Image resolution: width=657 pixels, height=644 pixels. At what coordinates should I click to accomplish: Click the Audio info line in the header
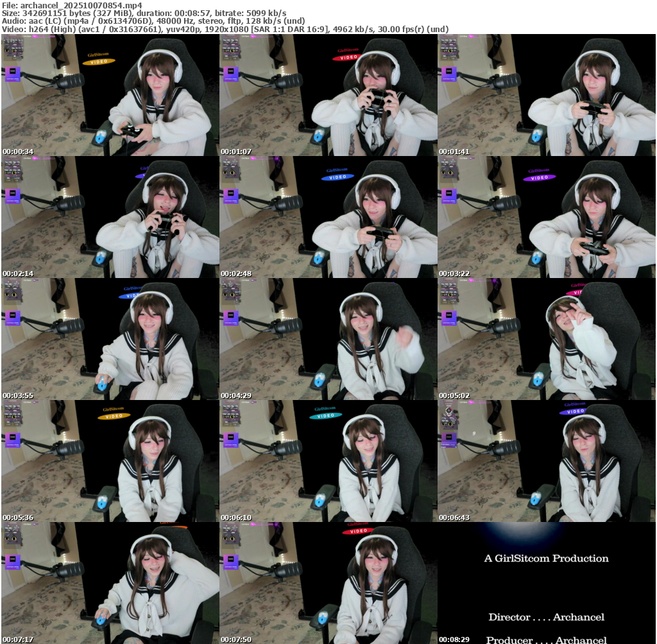[x=153, y=21]
